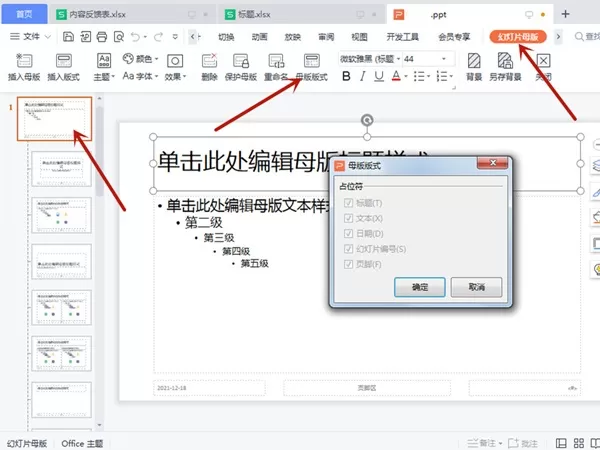
Task: Select the second layout thumbnail in panel
Action: point(61,169)
